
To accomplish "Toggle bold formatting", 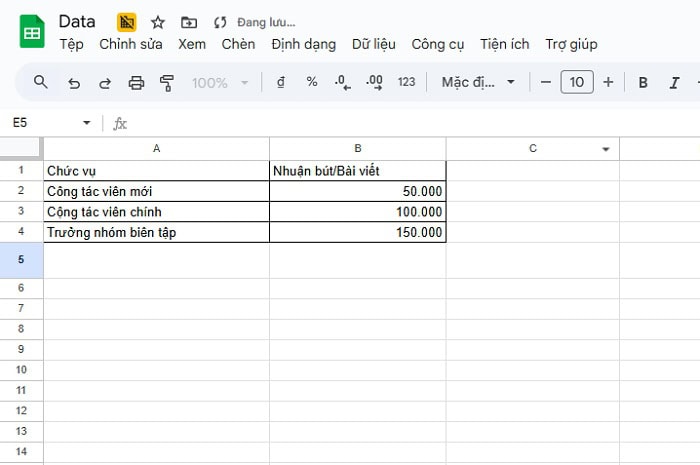I will pyautogui.click(x=643, y=83).
